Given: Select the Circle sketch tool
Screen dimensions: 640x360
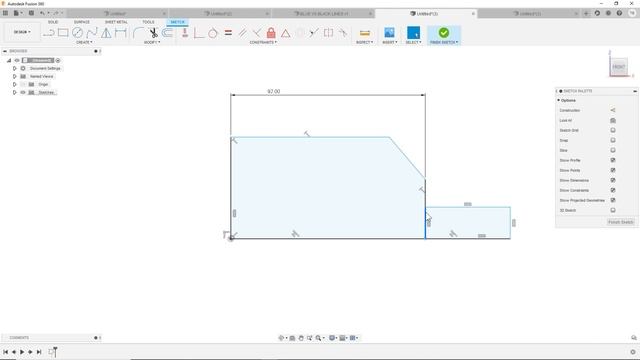Looking at the screenshot, I should (78, 33).
